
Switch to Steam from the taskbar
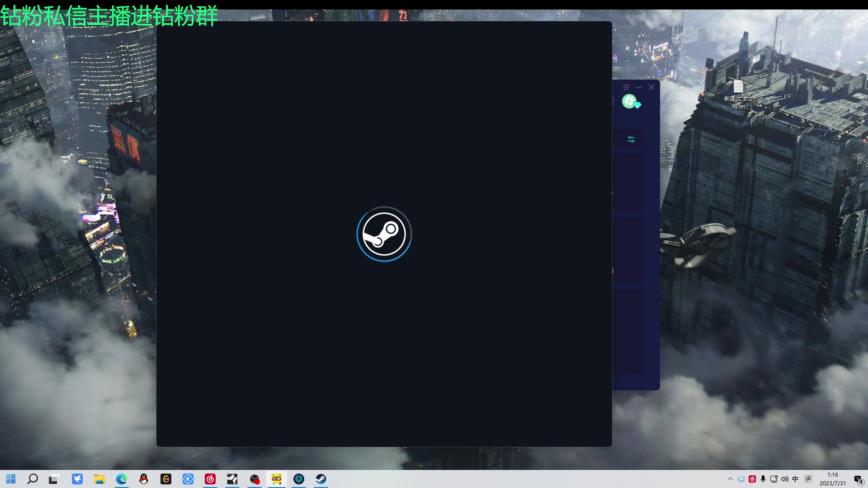coord(321,479)
